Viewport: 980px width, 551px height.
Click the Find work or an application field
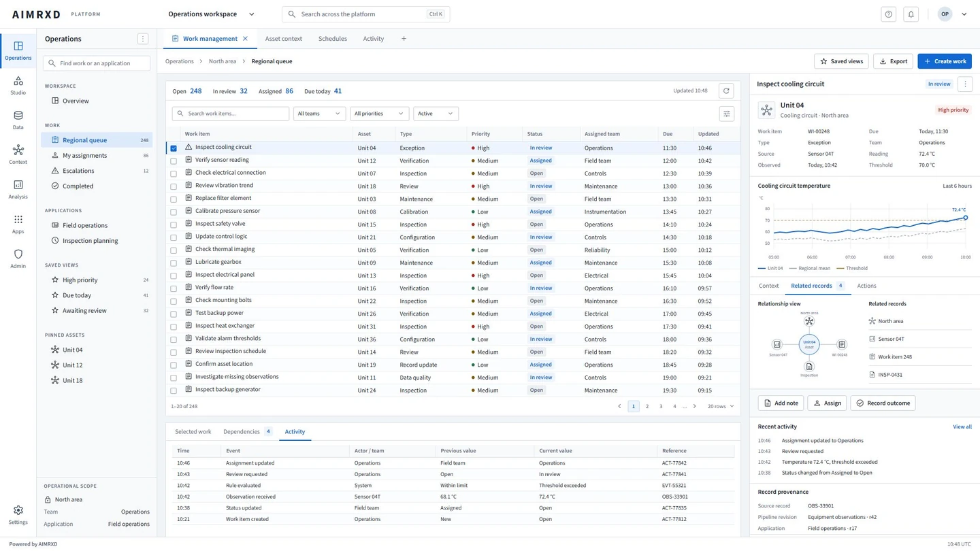pos(97,63)
